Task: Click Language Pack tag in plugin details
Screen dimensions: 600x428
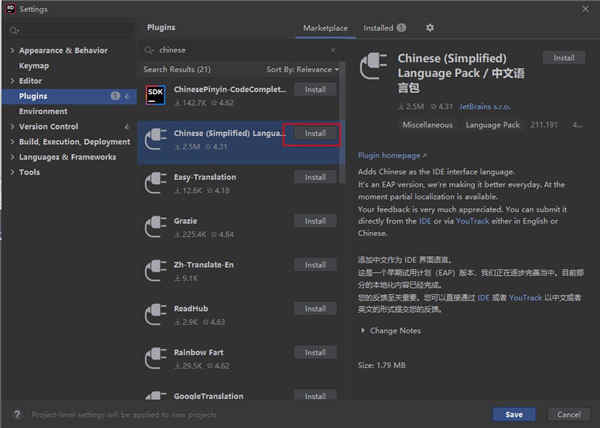Action: click(x=492, y=125)
